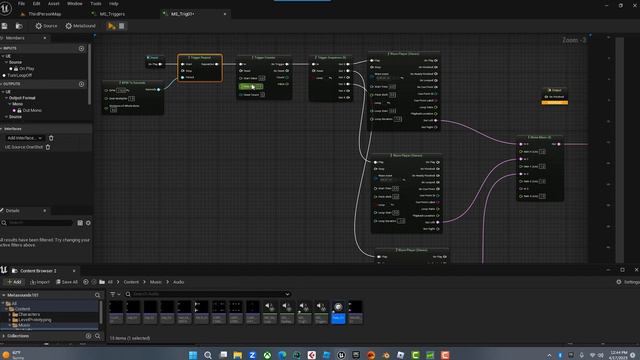Image resolution: width=640 pixels, height=360 pixels.
Task: Click the Import button in Content Browser
Action: point(40,282)
